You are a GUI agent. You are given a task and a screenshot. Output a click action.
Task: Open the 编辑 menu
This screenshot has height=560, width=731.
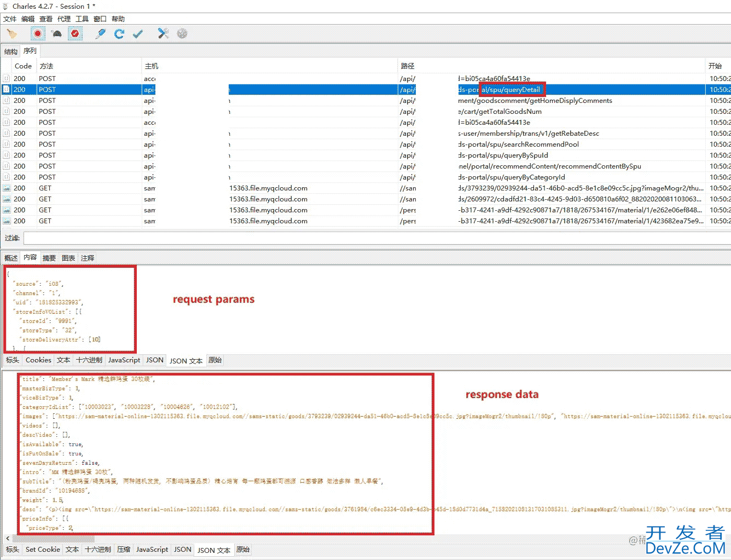28,19
